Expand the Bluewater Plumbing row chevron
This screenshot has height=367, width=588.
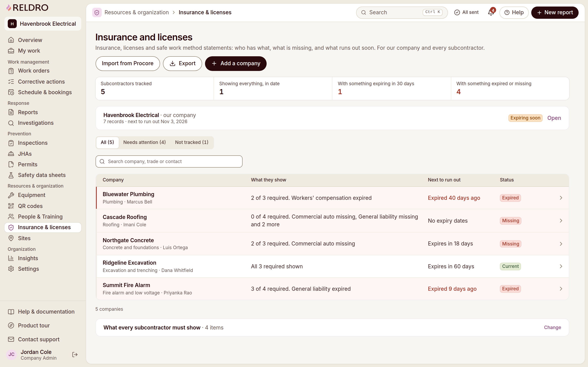(x=561, y=198)
